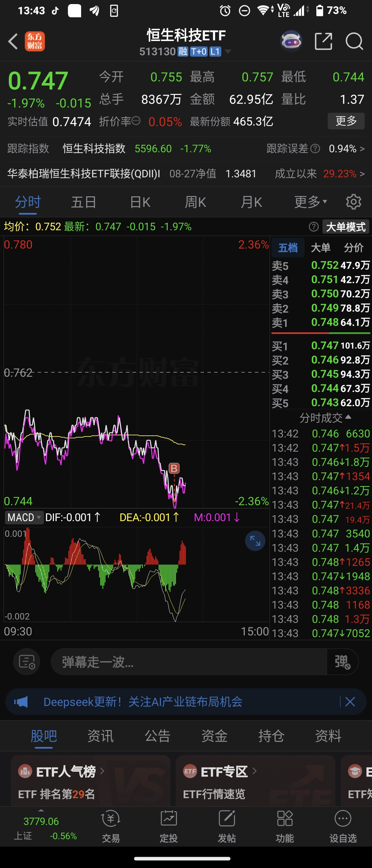
Task: Tap the 买1 0.747 order row
Action: point(321,346)
